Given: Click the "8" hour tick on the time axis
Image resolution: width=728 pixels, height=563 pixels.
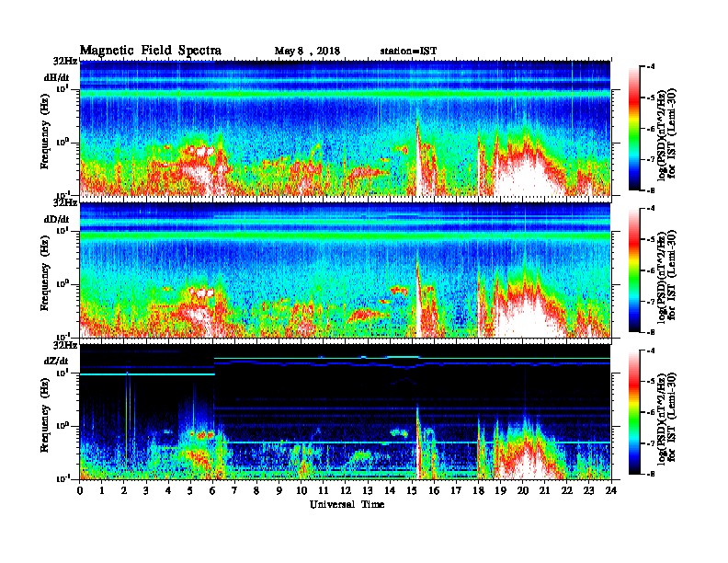Looking at the screenshot, I should point(256,491).
